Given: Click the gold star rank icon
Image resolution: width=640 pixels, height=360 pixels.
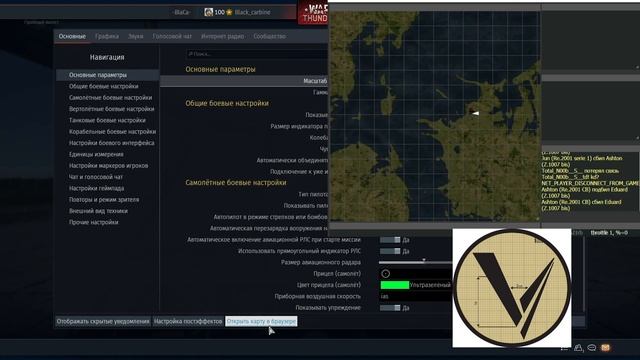Looking at the screenshot, I should (x=229, y=12).
